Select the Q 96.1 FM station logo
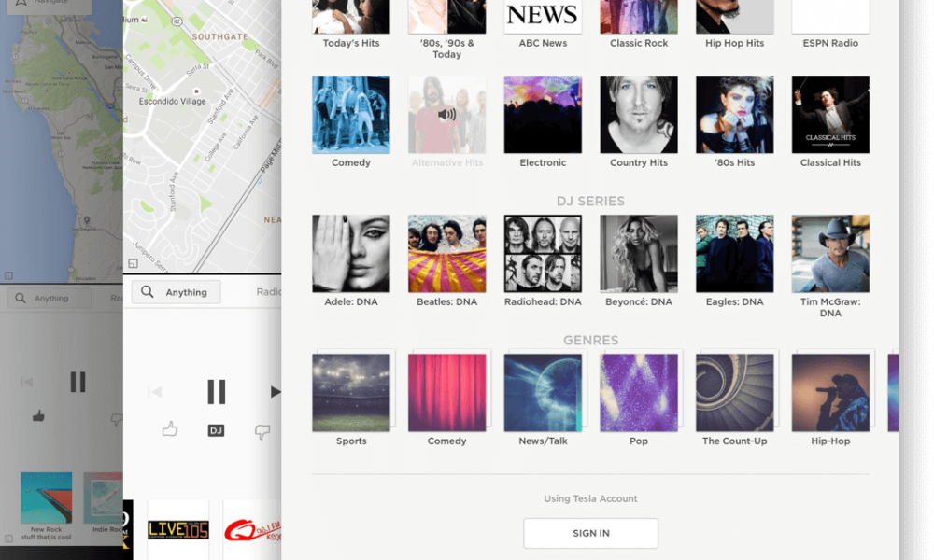Screen dimensions: 934x560 click(252, 529)
